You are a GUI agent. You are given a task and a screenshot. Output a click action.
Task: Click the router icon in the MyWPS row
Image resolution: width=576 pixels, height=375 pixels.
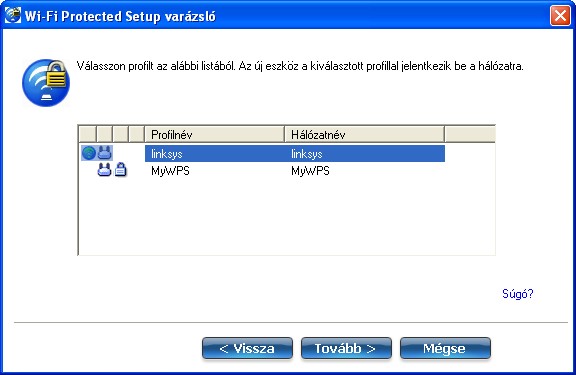(x=104, y=170)
